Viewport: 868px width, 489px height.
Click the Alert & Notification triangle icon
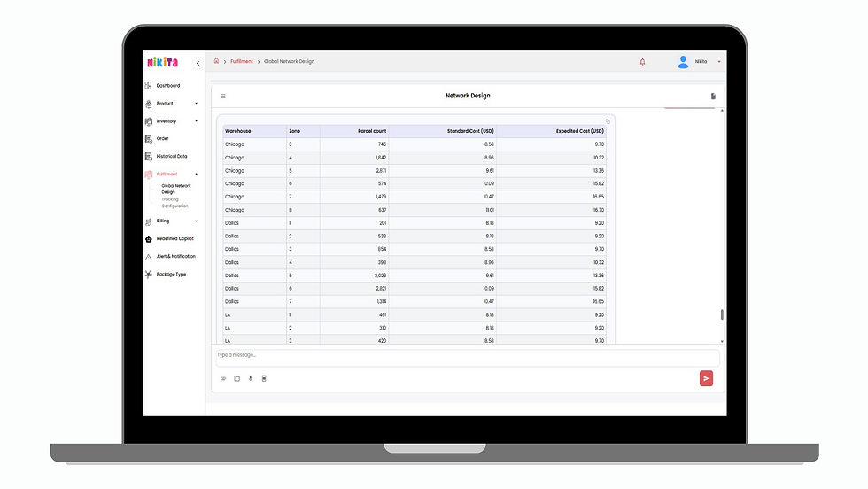point(149,257)
